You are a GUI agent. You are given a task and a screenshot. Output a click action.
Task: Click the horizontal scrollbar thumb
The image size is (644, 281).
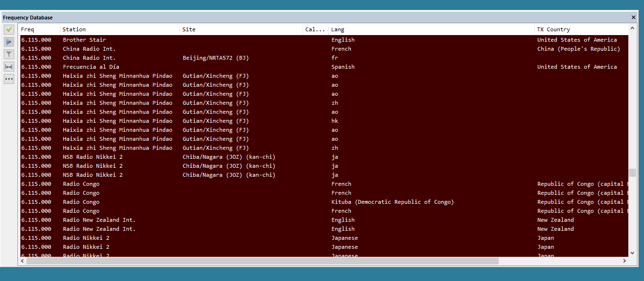click(x=262, y=261)
